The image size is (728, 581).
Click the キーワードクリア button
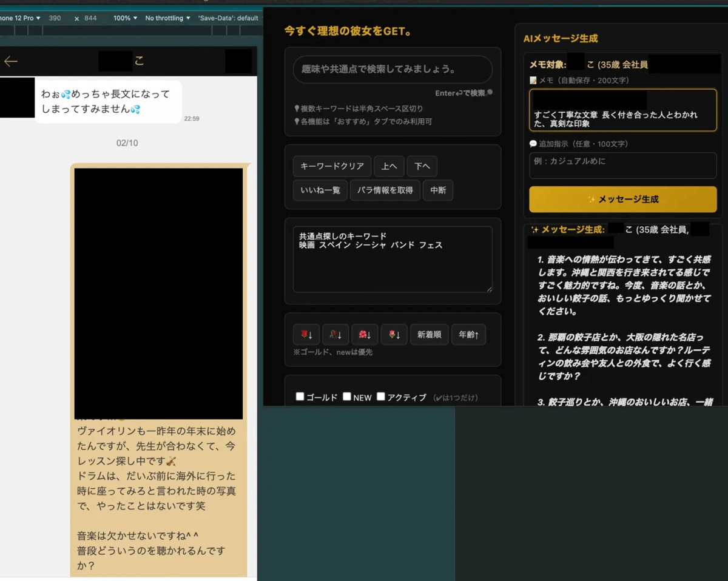point(332,166)
